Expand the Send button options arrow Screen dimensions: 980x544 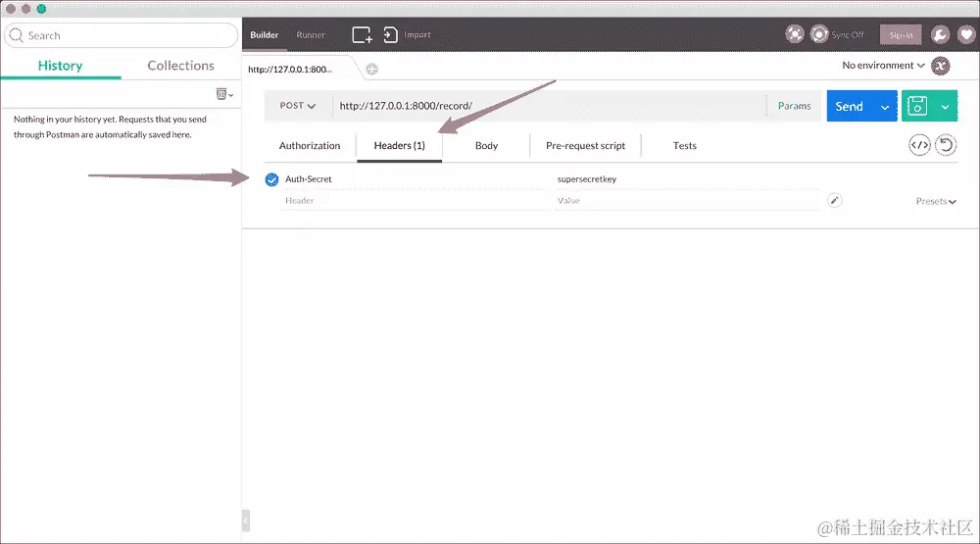pyautogui.click(x=884, y=106)
